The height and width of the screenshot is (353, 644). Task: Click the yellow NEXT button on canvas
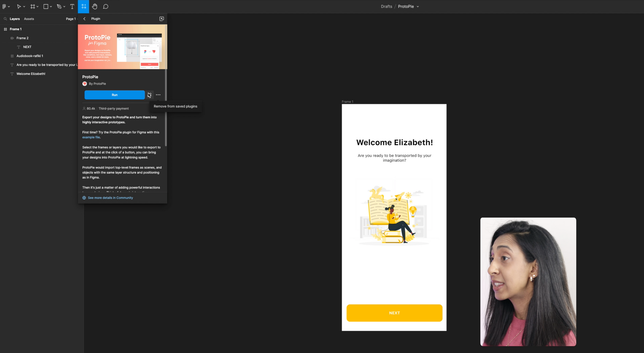394,313
